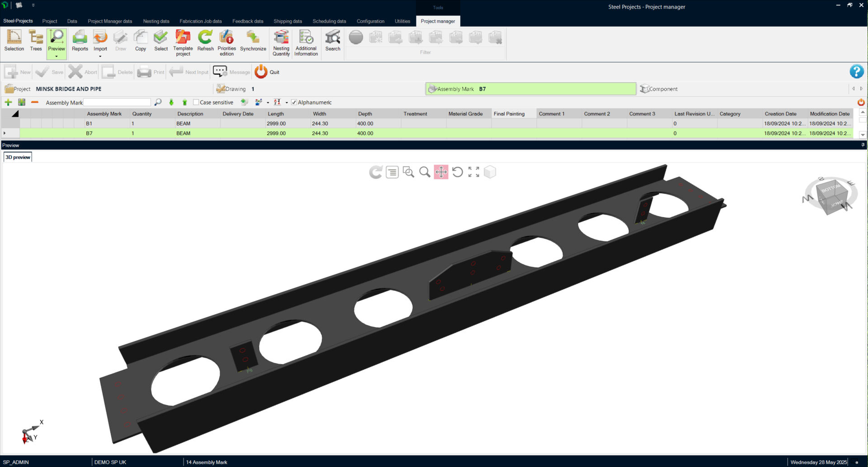Expand the Preview dropdown arrow
This screenshot has width=868, height=467.
(x=57, y=57)
